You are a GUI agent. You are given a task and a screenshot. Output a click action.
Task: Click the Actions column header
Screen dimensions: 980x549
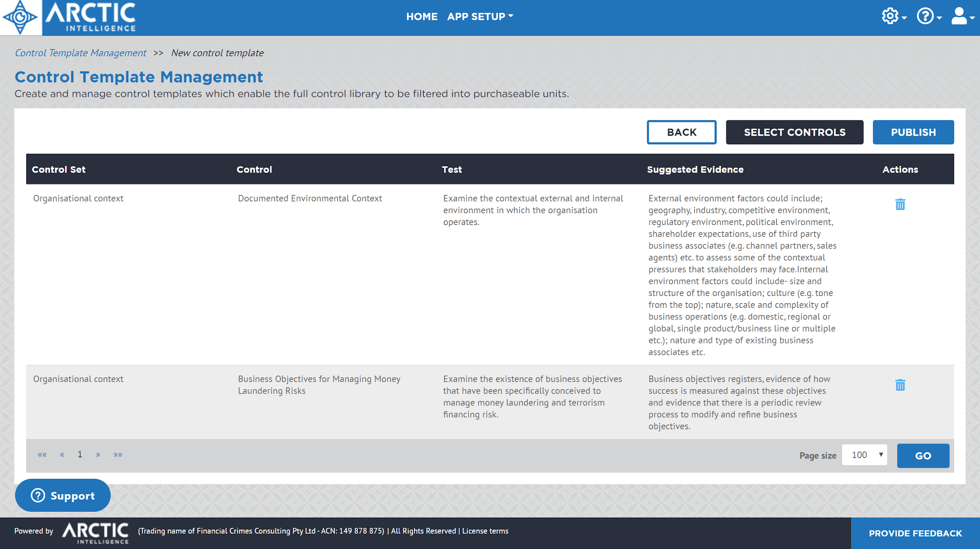(900, 169)
